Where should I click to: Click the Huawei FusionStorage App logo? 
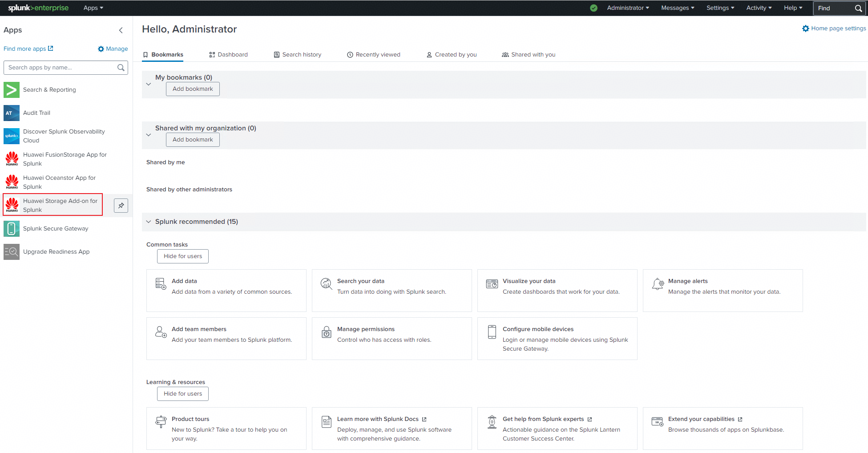12,159
